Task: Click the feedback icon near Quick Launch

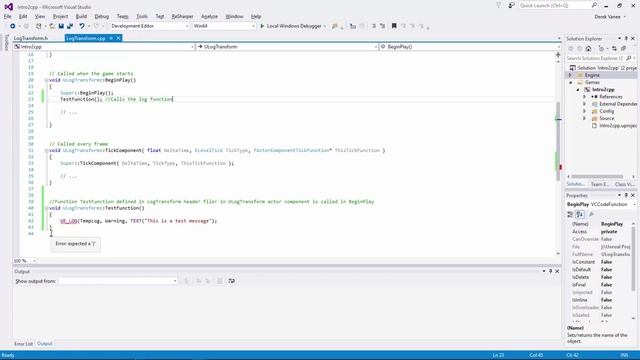Action: pyautogui.click(x=511, y=5)
